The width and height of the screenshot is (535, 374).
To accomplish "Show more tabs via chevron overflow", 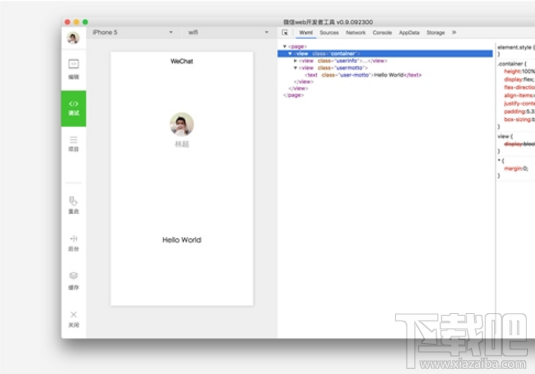I will (454, 32).
